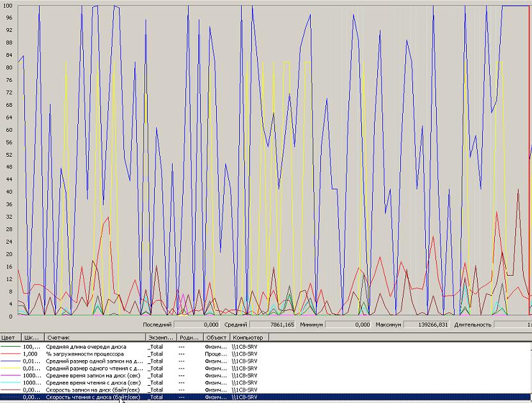Click the green color line of disk queue counter
This screenshot has width=532, height=403.
(x=10, y=346)
